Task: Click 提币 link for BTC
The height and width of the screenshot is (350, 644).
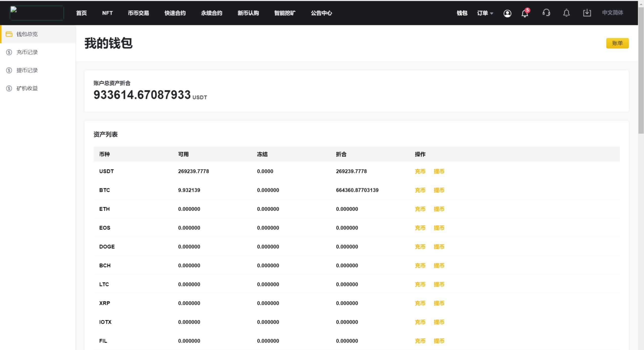Action: click(439, 190)
